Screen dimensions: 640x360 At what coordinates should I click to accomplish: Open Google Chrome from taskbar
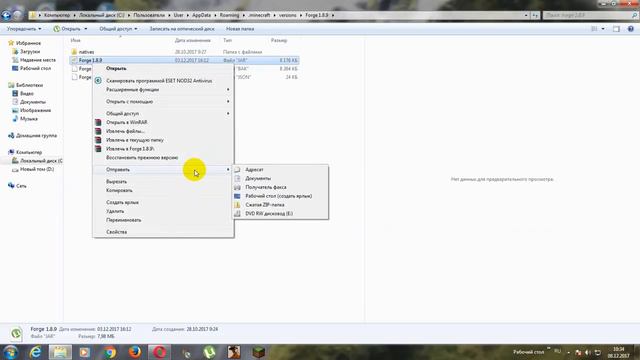point(110,352)
